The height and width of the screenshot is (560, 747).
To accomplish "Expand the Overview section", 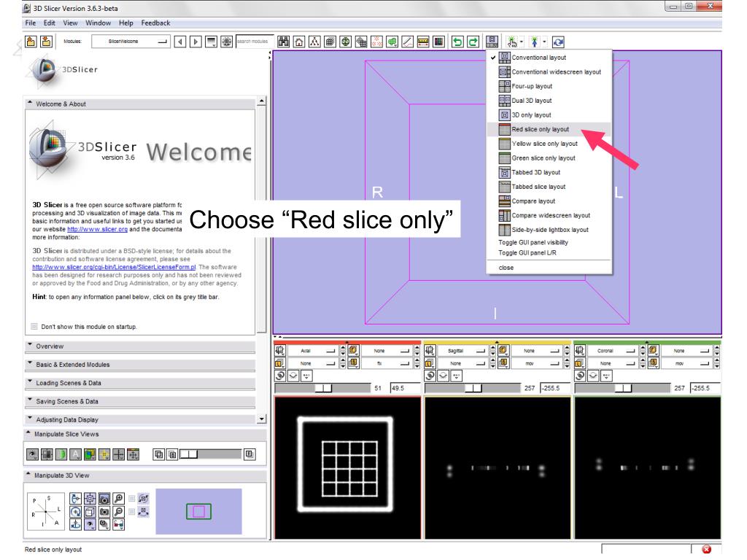I will pos(140,346).
